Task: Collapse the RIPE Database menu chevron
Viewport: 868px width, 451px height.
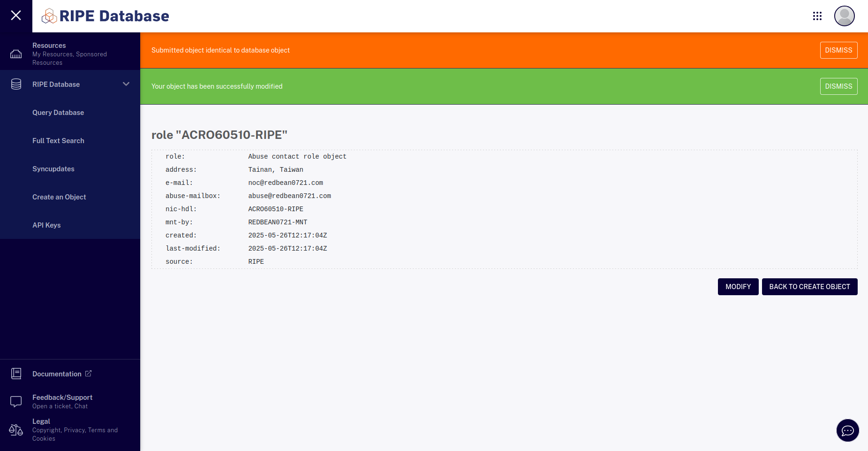Action: coord(126,84)
